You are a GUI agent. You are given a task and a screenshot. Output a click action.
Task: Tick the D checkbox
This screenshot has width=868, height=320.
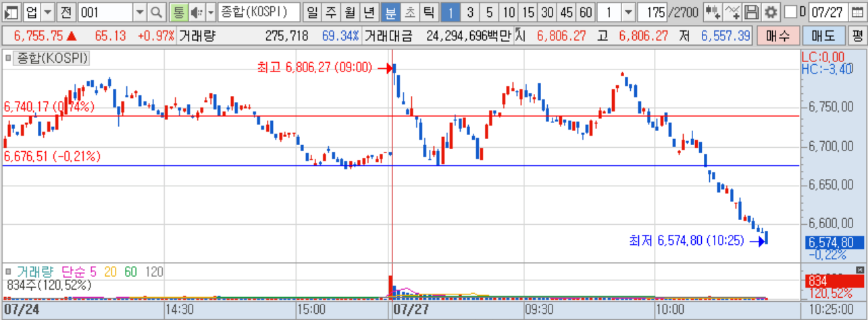point(790,11)
